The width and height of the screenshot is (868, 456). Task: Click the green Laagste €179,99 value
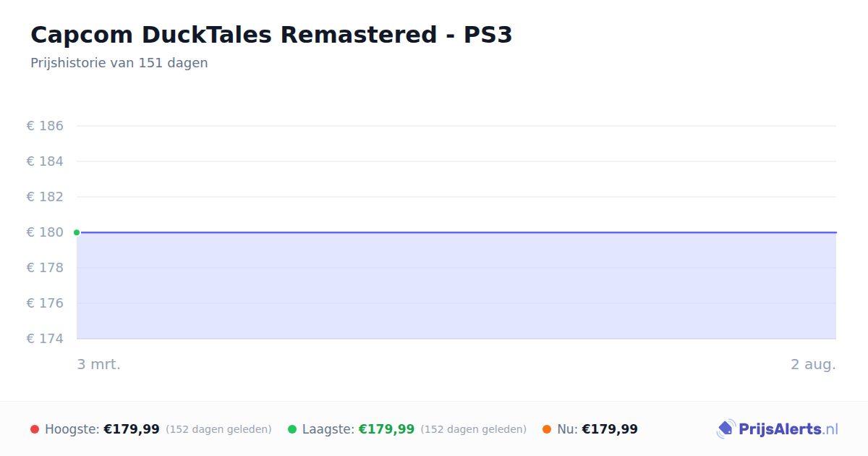pos(386,429)
